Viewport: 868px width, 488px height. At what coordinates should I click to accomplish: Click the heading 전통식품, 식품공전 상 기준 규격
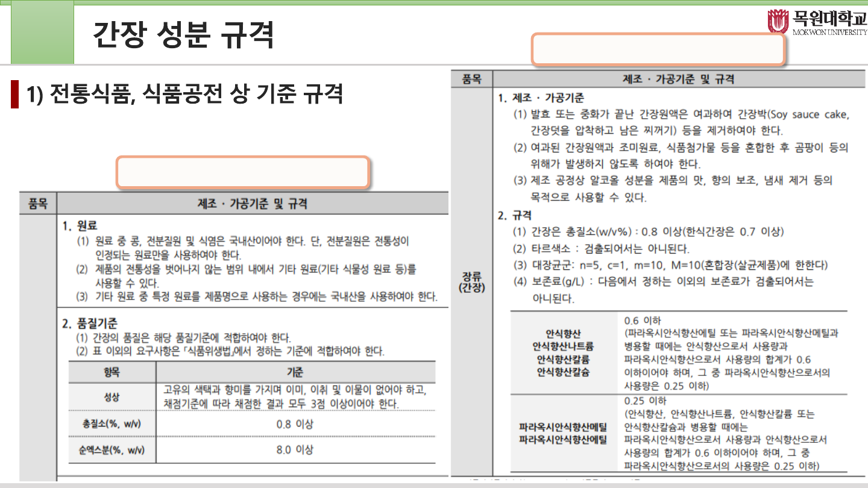coord(184,94)
